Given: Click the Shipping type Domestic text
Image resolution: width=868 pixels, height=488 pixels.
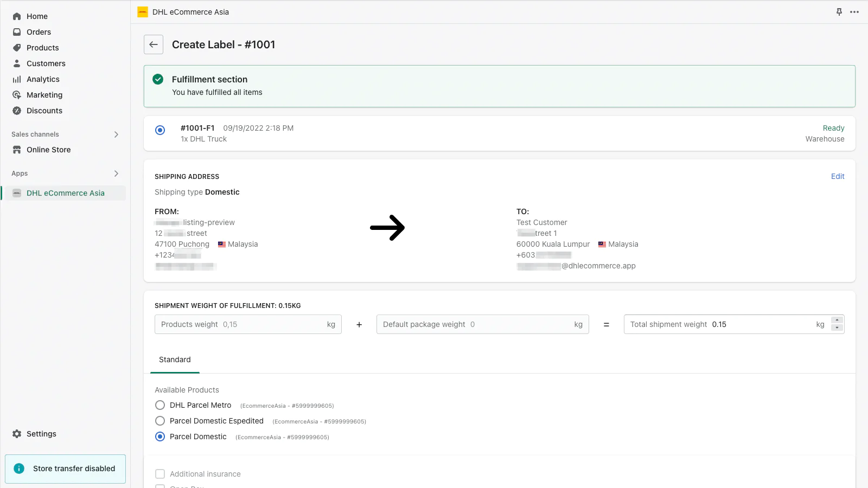Looking at the screenshot, I should [x=197, y=192].
